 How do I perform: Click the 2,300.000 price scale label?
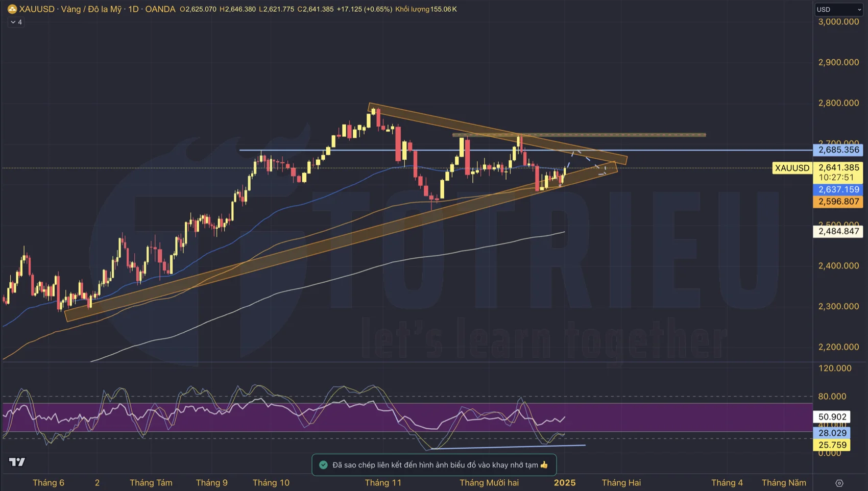click(838, 306)
